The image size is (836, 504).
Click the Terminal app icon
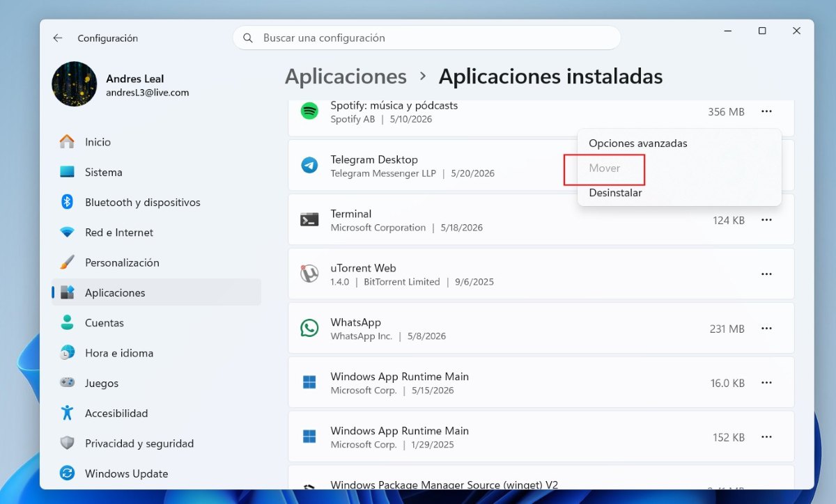(x=309, y=219)
